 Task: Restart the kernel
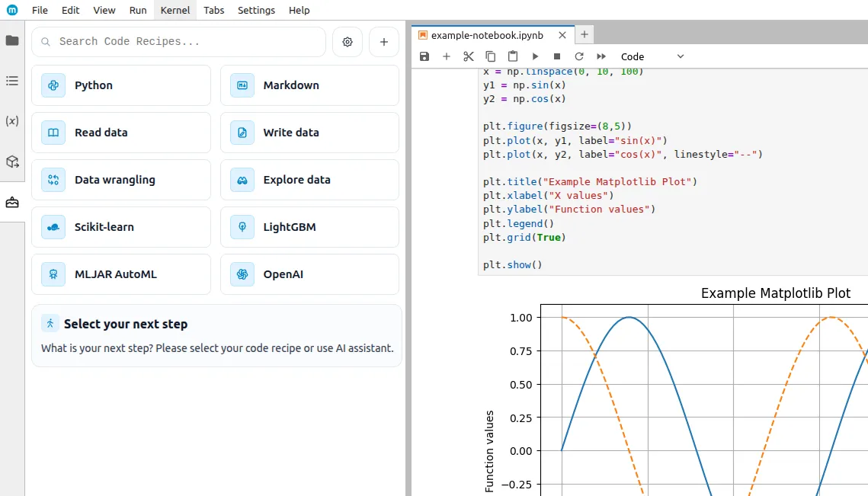[x=579, y=56]
